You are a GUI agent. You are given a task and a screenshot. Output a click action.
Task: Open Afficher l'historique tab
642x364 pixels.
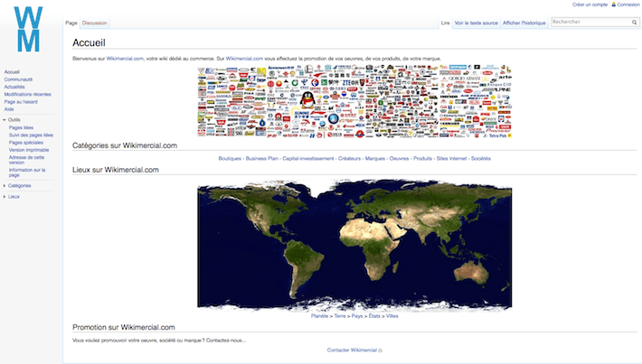(524, 23)
